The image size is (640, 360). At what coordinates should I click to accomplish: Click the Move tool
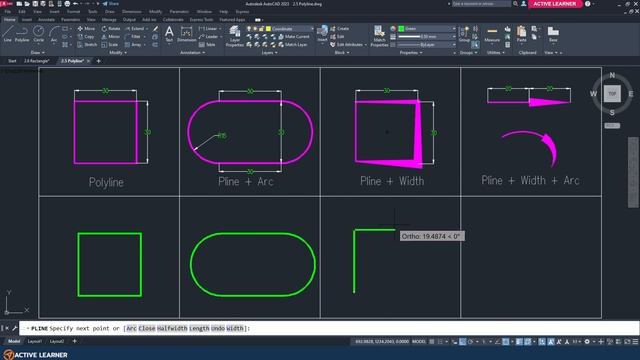[x=86, y=29]
